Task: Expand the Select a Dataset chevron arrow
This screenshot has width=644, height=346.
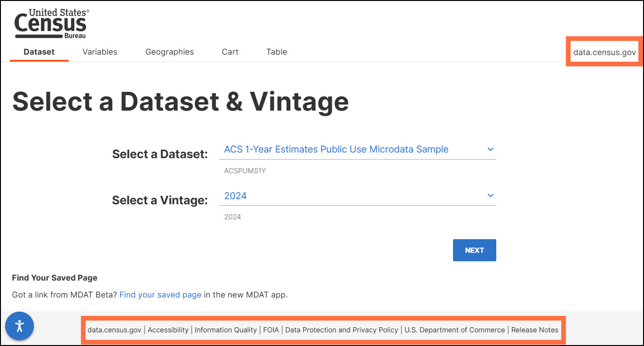Action: pos(490,149)
